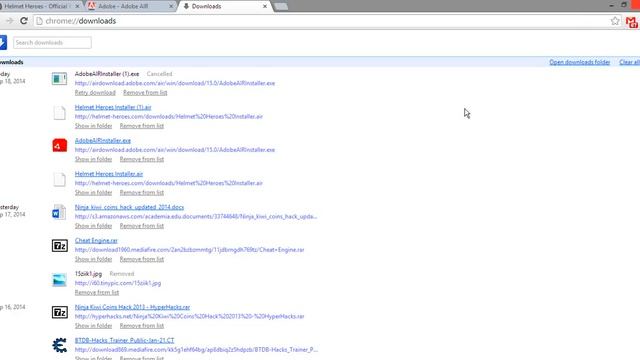The width and height of the screenshot is (640, 360).
Task: Open the Cheat Engine.rar file link
Action: click(96, 241)
